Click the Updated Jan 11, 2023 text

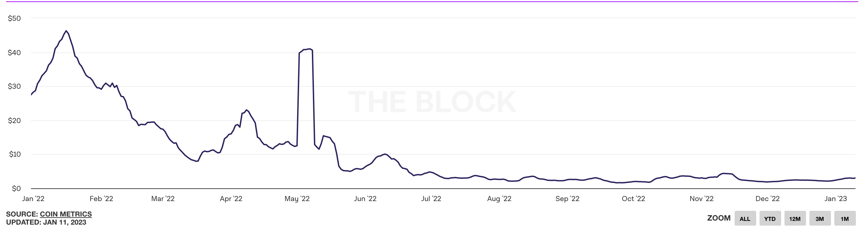click(46, 222)
